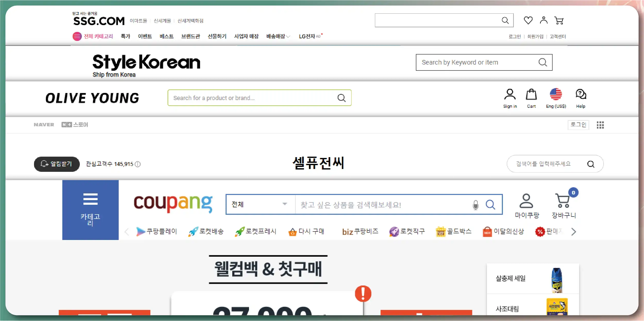This screenshot has height=321, width=644.
Task: Click the Naver apps grid icon
Action: 600,125
